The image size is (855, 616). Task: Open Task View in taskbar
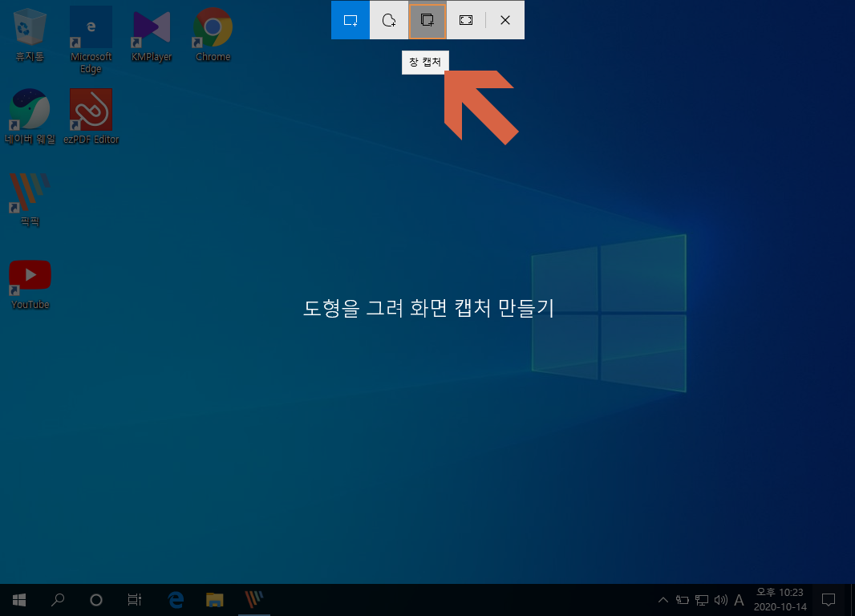point(135,600)
